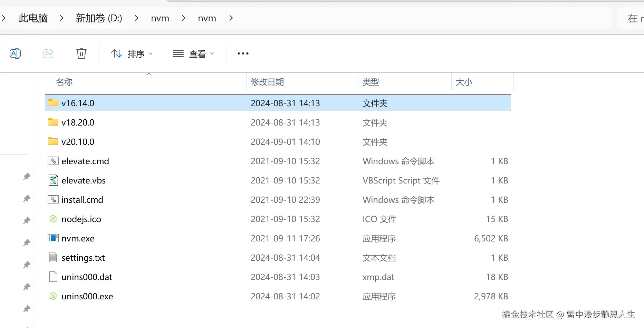
Task: Click the 2021-09-10 22:39 date cell
Action: point(285,200)
